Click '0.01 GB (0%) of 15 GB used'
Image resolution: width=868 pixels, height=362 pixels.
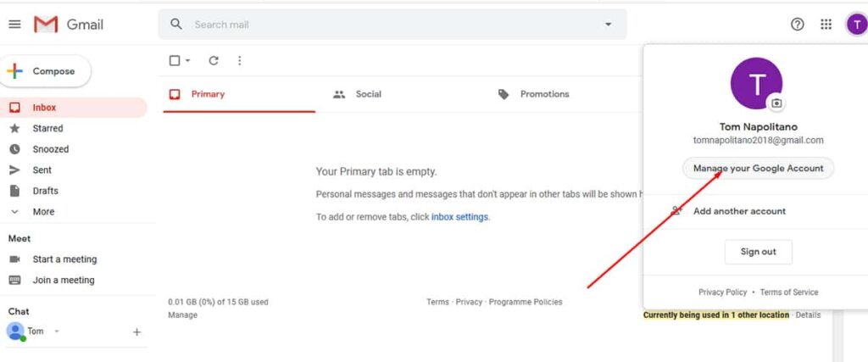coord(218,302)
